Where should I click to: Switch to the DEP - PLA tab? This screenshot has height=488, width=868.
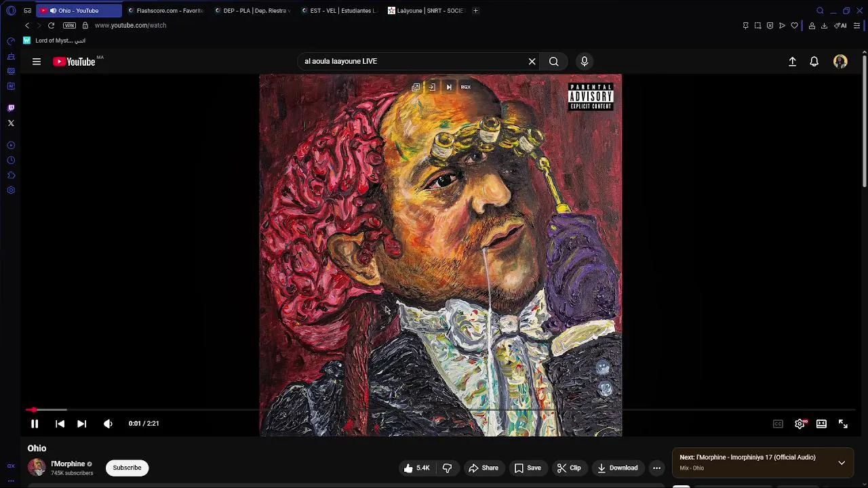pos(252,10)
